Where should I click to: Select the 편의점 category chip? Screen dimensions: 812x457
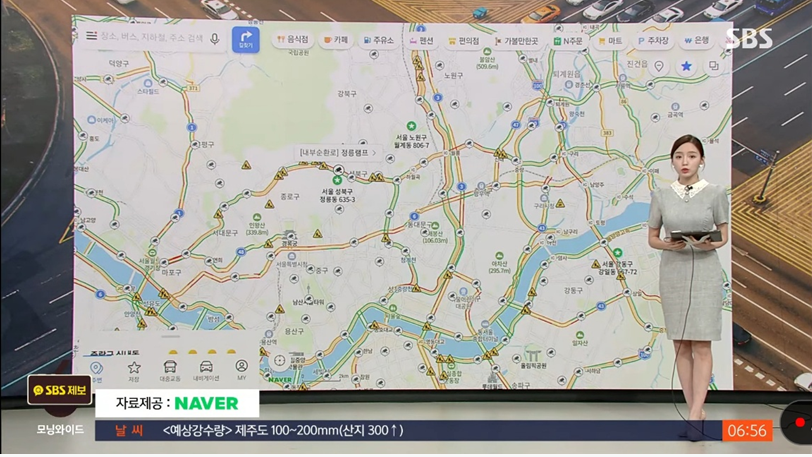[x=464, y=40]
